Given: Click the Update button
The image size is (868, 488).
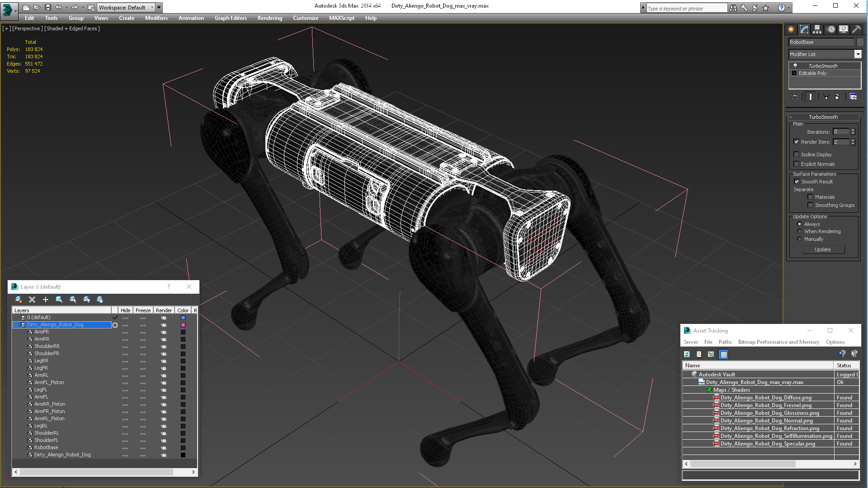Looking at the screenshot, I should tap(823, 249).
